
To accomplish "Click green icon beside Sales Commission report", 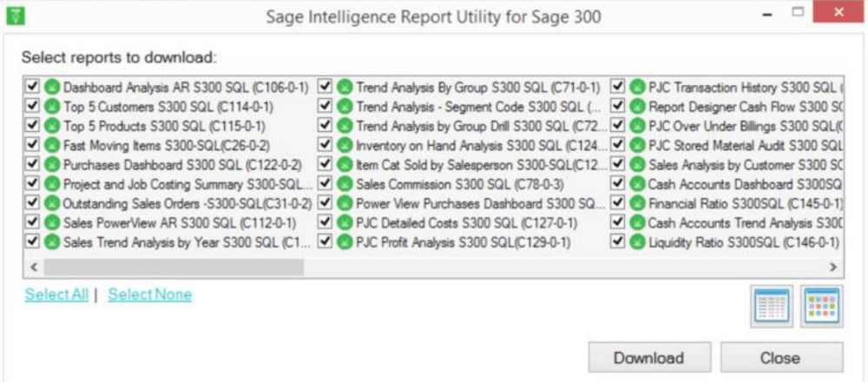I will pyautogui.click(x=345, y=184).
